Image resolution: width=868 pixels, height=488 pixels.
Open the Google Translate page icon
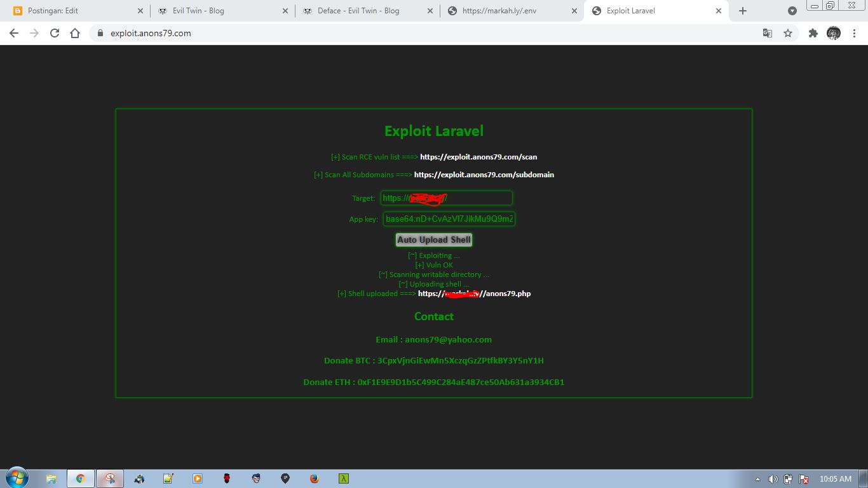click(768, 33)
